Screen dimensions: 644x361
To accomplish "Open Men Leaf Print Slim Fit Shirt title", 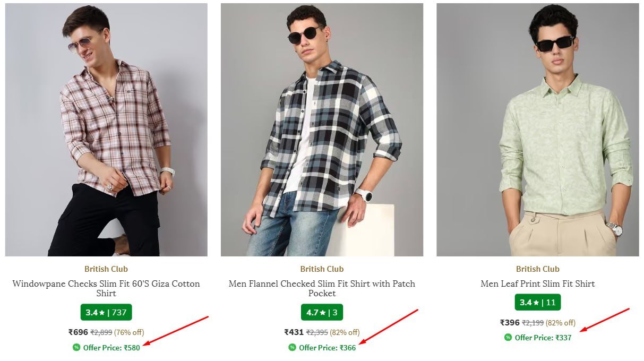I will (x=538, y=283).
